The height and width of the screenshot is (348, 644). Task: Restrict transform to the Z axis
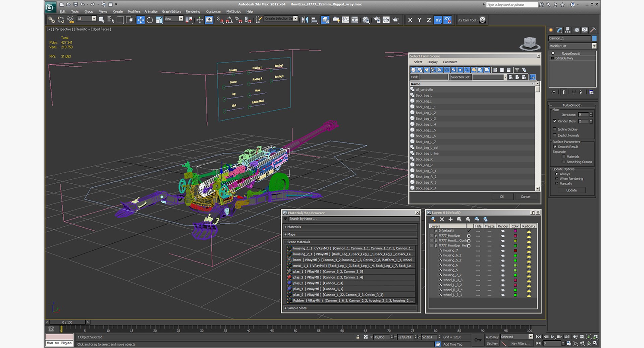[x=429, y=20]
